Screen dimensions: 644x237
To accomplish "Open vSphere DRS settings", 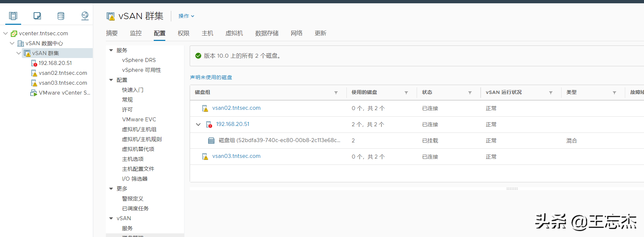I will pyautogui.click(x=139, y=60).
